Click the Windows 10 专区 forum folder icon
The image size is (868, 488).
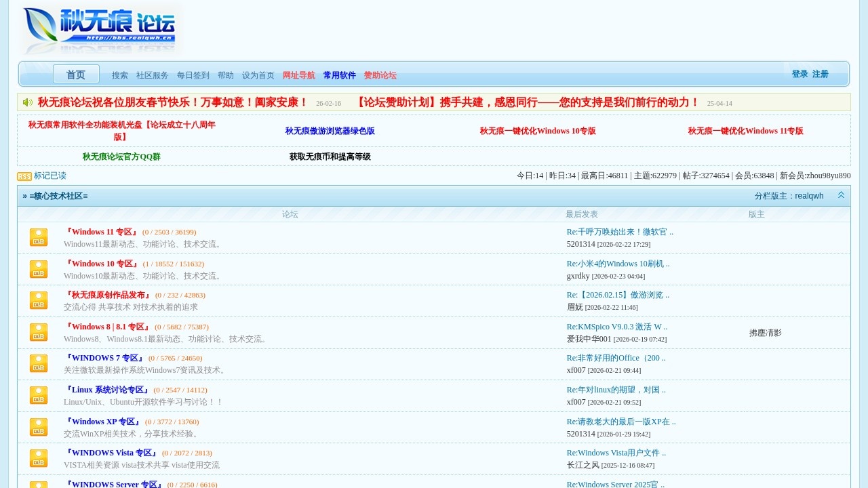(39, 269)
